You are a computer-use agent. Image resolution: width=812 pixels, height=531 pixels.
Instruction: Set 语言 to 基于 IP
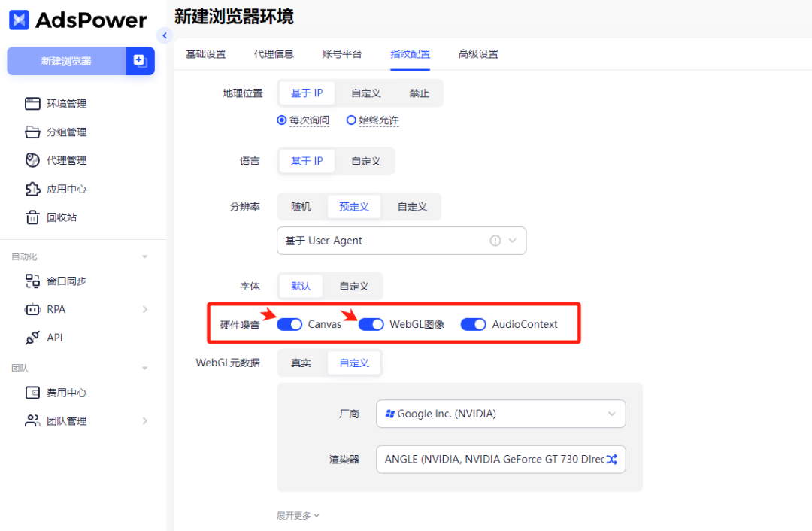[x=307, y=161]
